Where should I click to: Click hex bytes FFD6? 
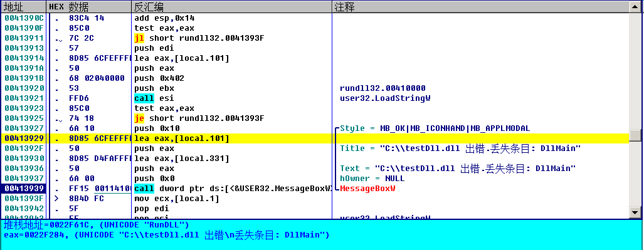tap(79, 98)
